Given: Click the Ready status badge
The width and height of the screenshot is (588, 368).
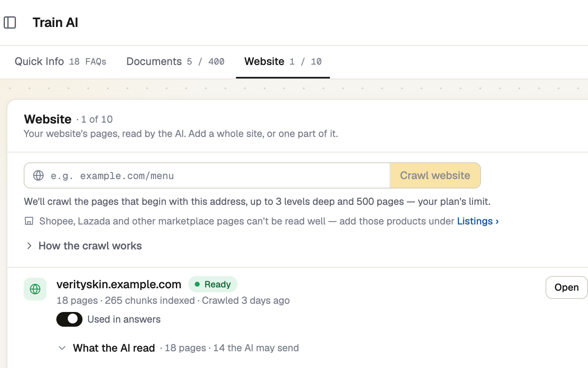Looking at the screenshot, I should click(213, 284).
